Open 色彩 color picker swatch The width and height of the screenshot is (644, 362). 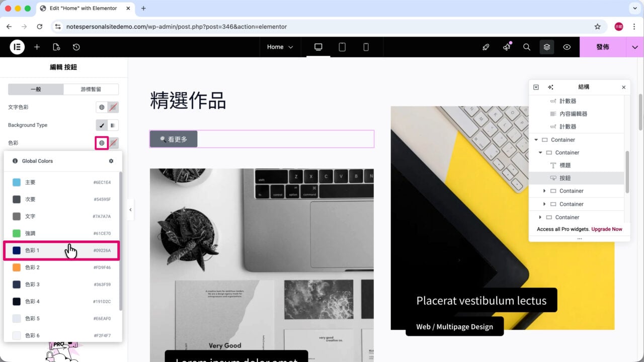pyautogui.click(x=114, y=143)
